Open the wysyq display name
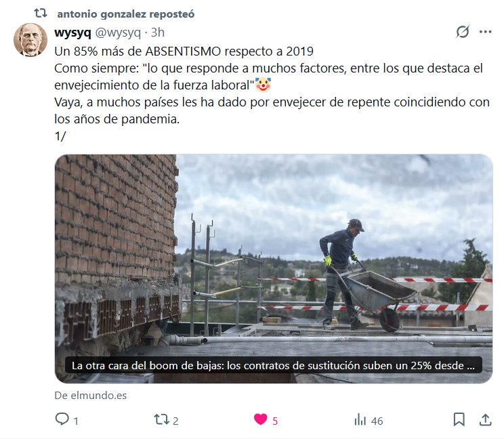The height and width of the screenshot is (439, 504). pos(72,33)
